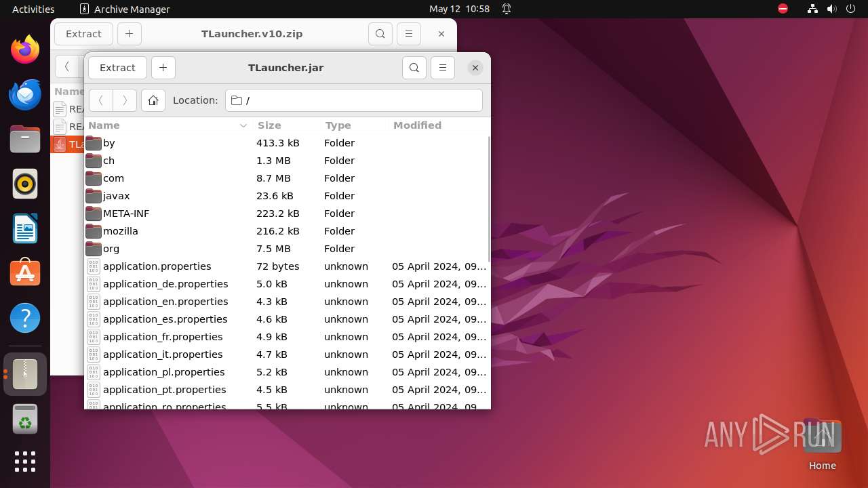Viewport: 868px width, 488px height.
Task: Select the application.properties file icon
Action: (94, 266)
